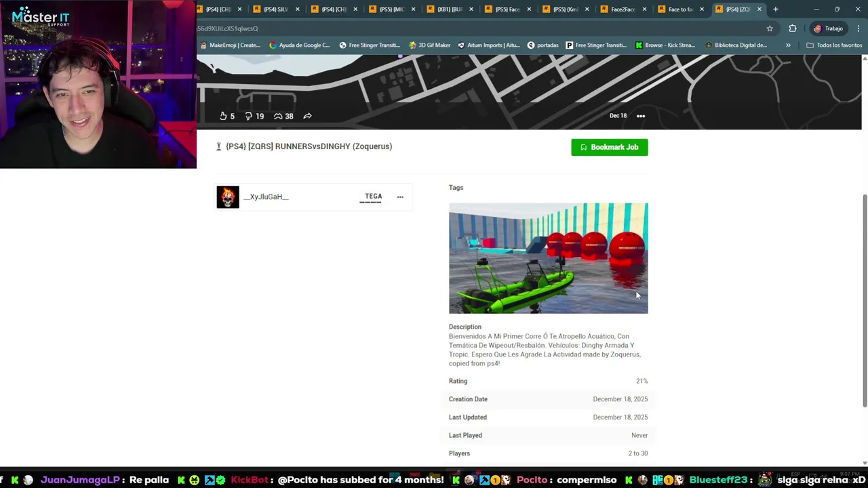Image resolution: width=868 pixels, height=488 pixels.
Task: Click the green Bookmark Job button
Action: [x=610, y=147]
